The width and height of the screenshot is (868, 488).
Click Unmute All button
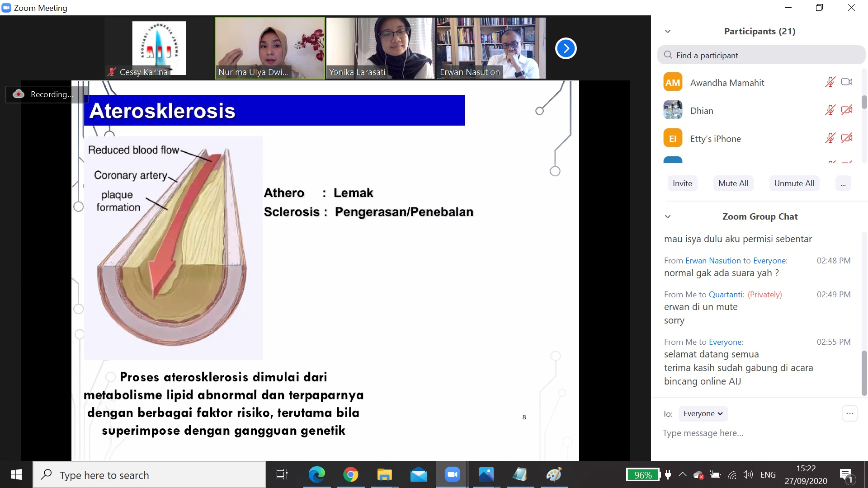794,183
